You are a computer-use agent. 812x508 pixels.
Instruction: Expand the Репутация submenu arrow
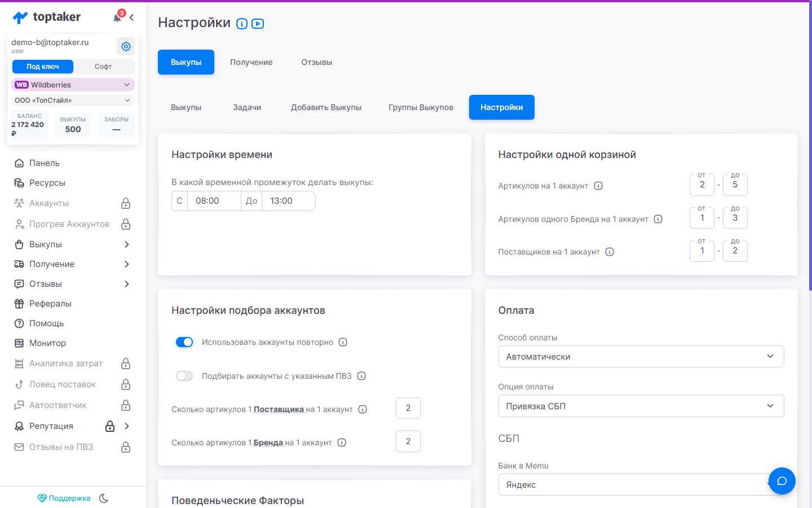pos(127,426)
